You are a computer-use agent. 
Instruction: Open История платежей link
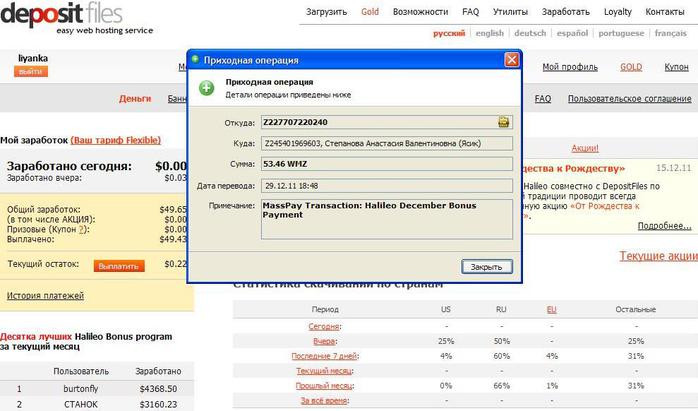tap(45, 296)
